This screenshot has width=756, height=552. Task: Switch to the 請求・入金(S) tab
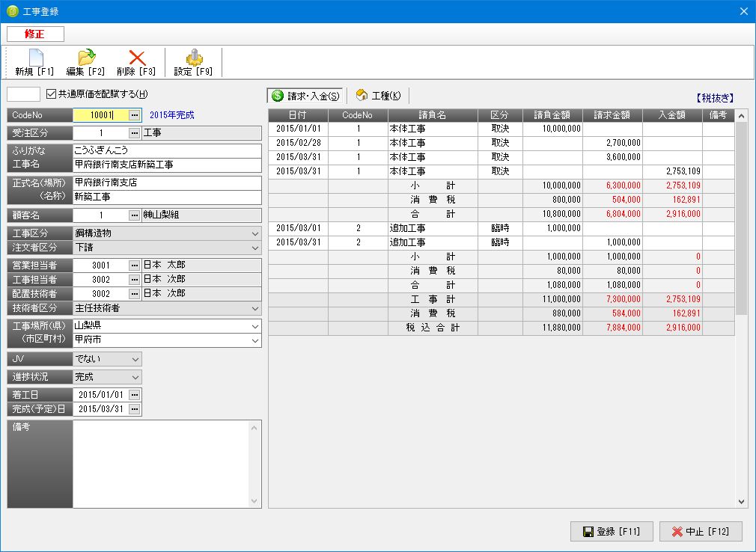pyautogui.click(x=305, y=96)
